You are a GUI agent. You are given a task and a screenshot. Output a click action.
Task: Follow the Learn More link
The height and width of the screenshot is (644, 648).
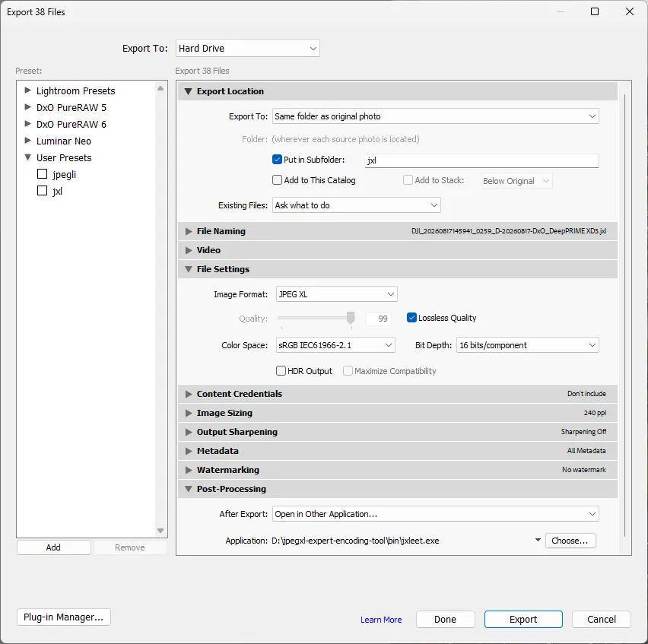pos(381,620)
